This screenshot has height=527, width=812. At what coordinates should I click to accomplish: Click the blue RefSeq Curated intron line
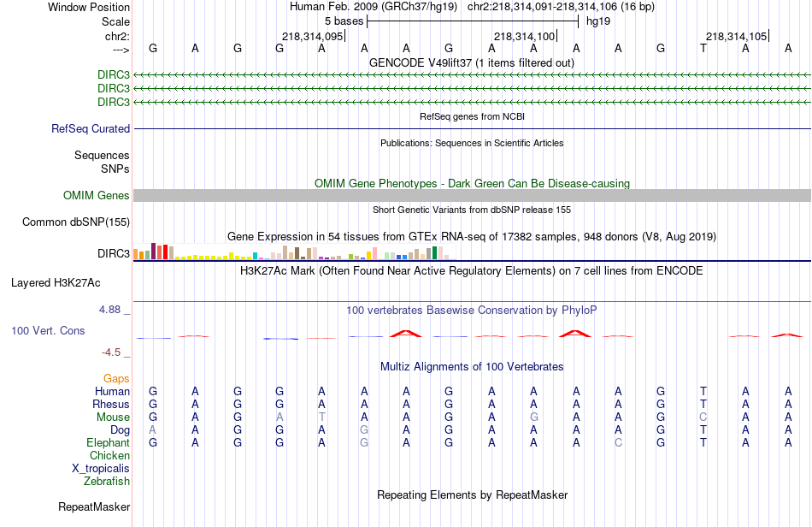[x=472, y=128]
